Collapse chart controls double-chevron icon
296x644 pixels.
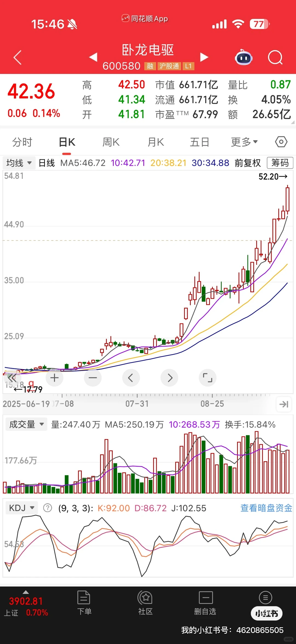(x=12, y=378)
